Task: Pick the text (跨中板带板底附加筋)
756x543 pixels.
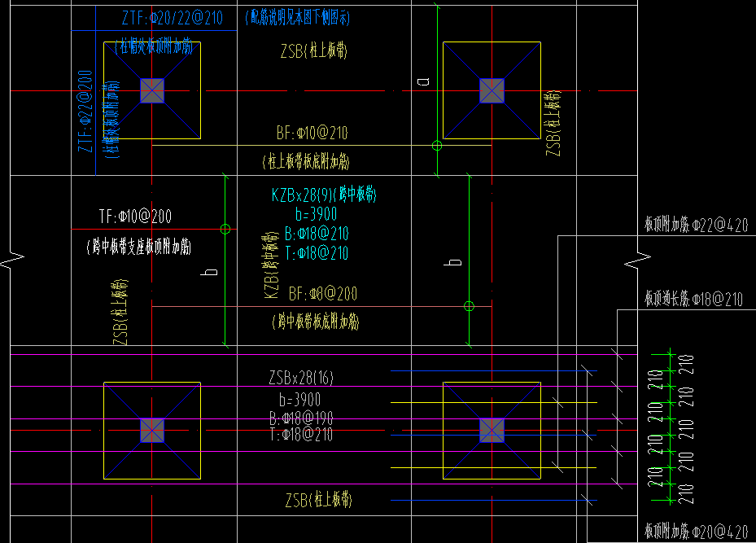Action: click(x=316, y=322)
